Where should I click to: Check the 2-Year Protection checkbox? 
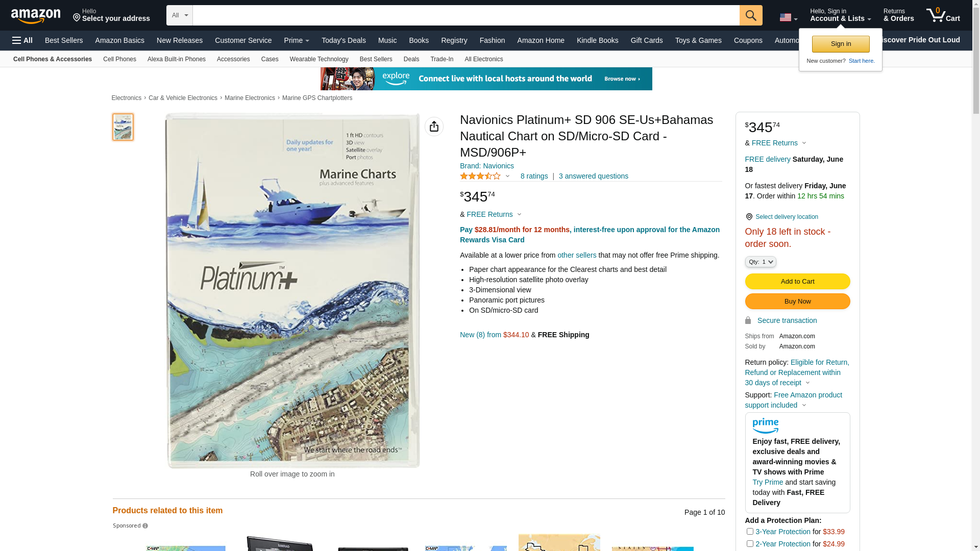coord(750,544)
